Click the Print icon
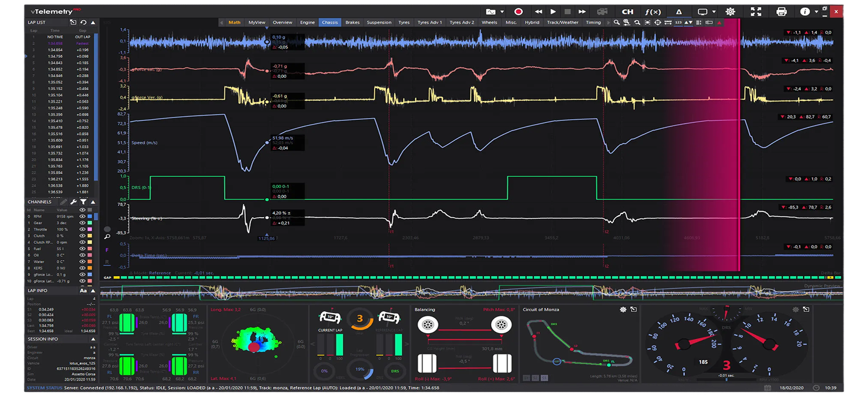Screen dimensions: 868x397 pyautogui.click(x=782, y=12)
